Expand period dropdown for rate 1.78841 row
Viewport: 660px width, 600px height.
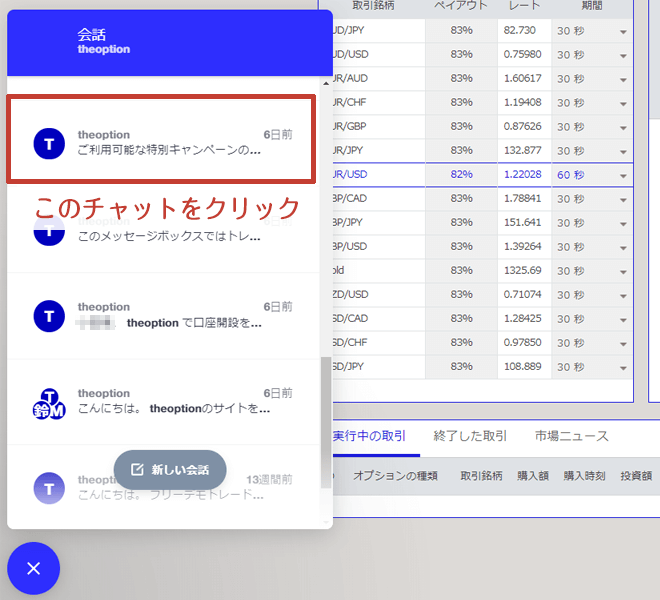pos(623,200)
